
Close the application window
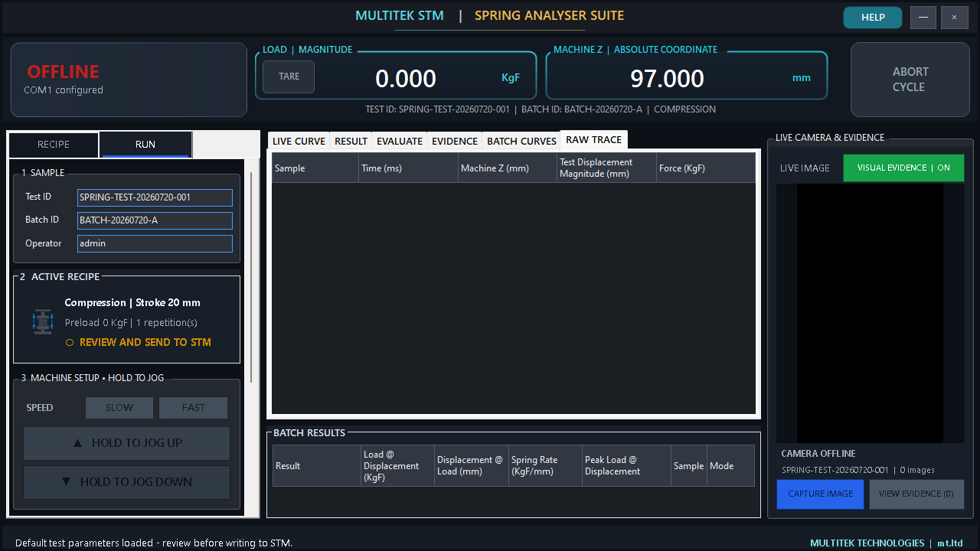[x=955, y=17]
